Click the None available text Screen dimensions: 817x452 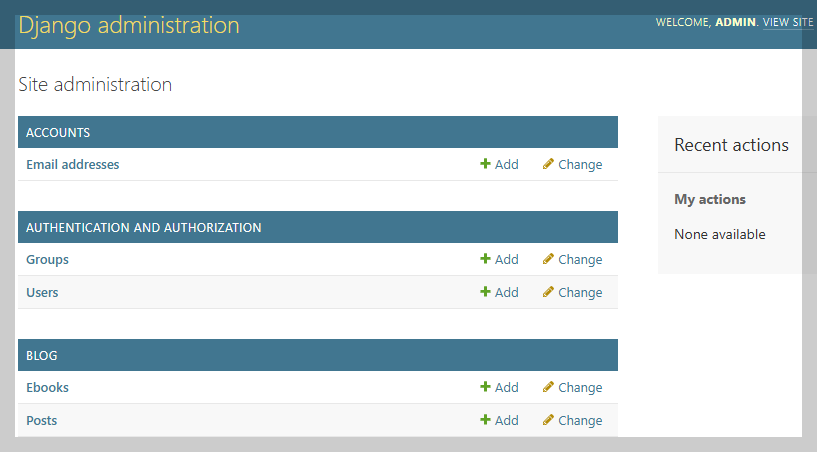(720, 235)
